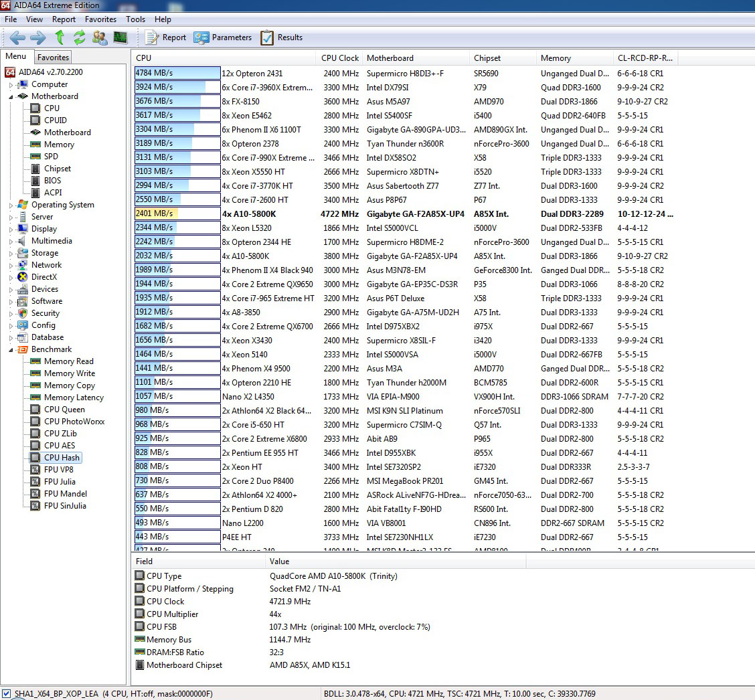Screen dimensions: 755x700
Task: Open the monitor graph toolbar icon
Action: pos(120,37)
